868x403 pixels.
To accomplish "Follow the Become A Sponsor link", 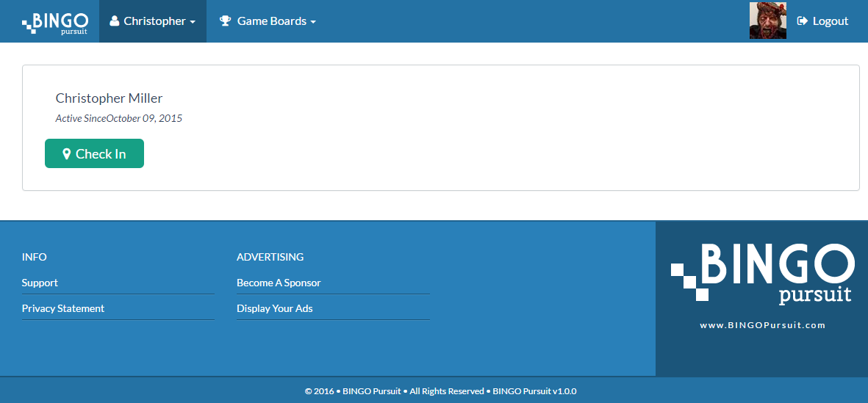I will point(279,283).
